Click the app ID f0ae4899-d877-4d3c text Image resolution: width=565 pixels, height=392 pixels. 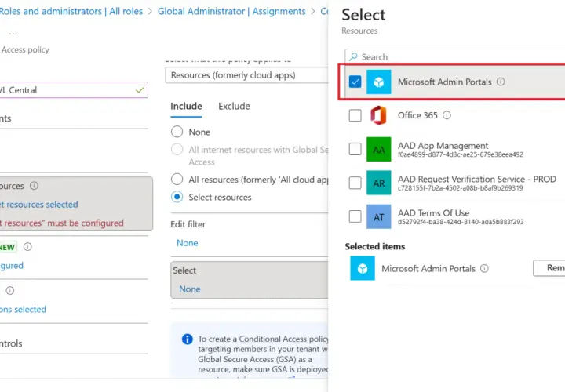pos(461,154)
